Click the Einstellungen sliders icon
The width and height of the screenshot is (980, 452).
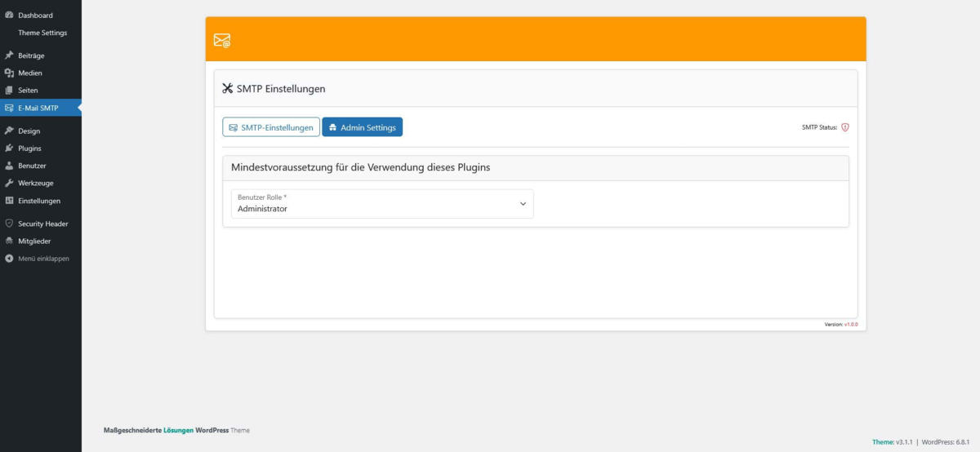pyautogui.click(x=9, y=201)
